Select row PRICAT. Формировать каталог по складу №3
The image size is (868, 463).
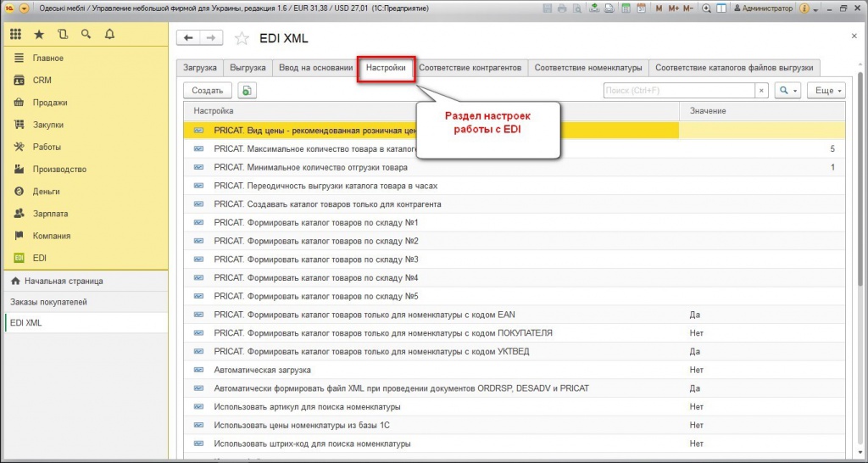(x=515, y=259)
